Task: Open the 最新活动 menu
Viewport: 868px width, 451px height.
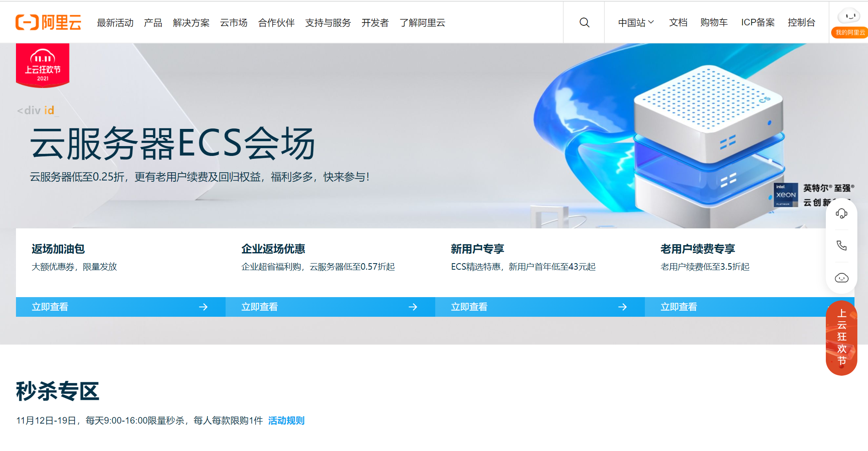Action: click(x=115, y=23)
